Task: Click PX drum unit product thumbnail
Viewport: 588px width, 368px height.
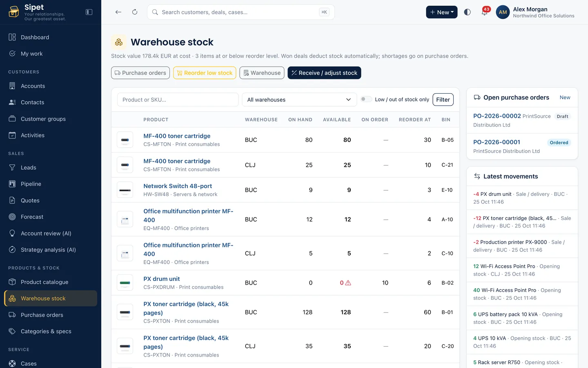Action: [125, 283]
